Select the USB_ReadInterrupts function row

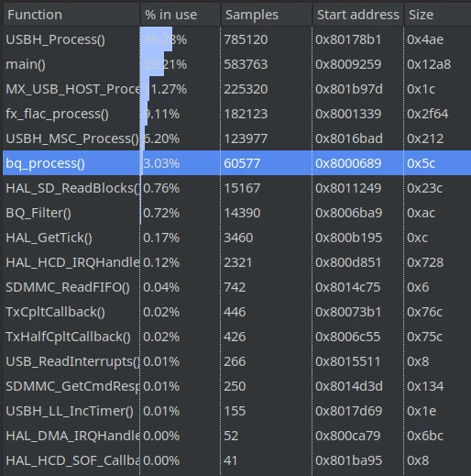[x=236, y=361]
